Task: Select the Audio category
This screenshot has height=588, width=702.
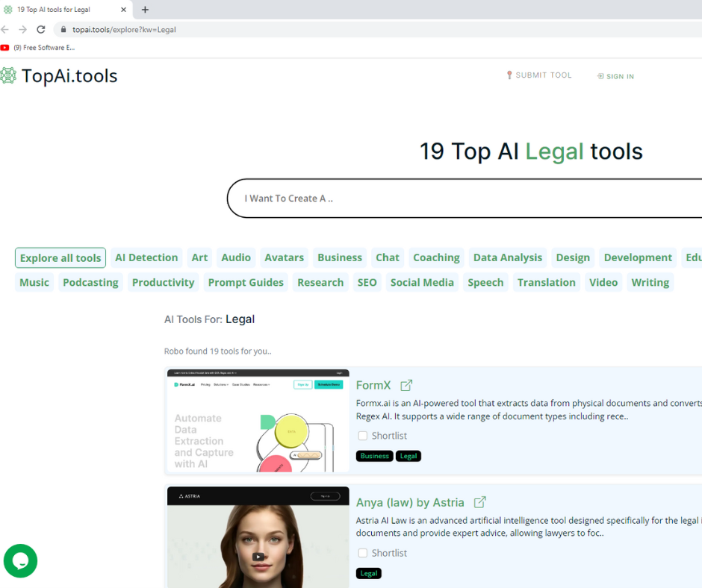Action: point(236,257)
